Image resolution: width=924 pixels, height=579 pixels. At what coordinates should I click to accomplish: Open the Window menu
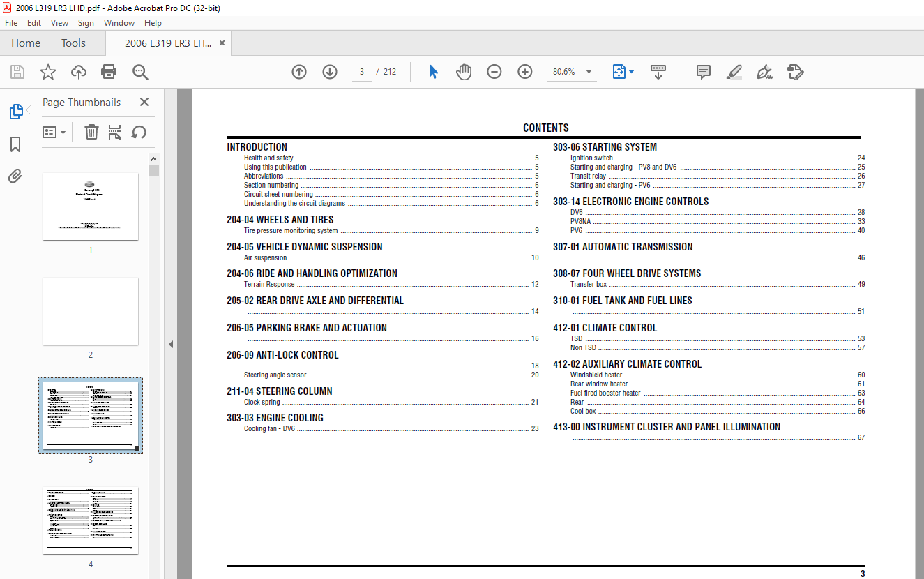[119, 23]
